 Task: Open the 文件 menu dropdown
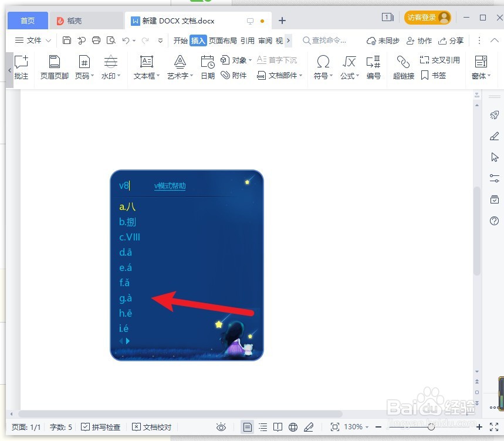pyautogui.click(x=33, y=40)
